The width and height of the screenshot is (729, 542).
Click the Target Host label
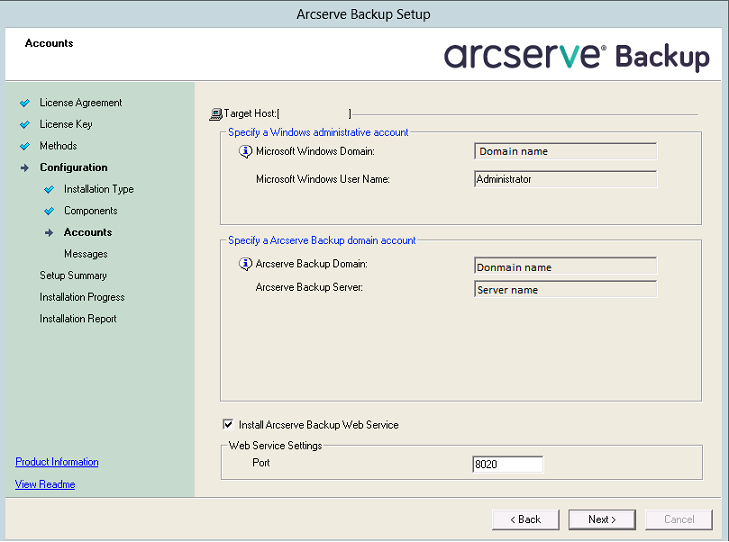[251, 114]
